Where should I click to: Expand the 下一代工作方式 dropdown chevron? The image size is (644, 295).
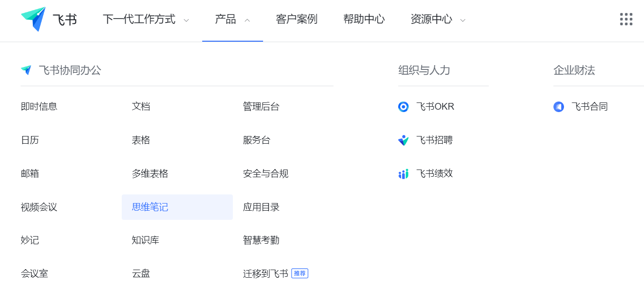pos(186,21)
